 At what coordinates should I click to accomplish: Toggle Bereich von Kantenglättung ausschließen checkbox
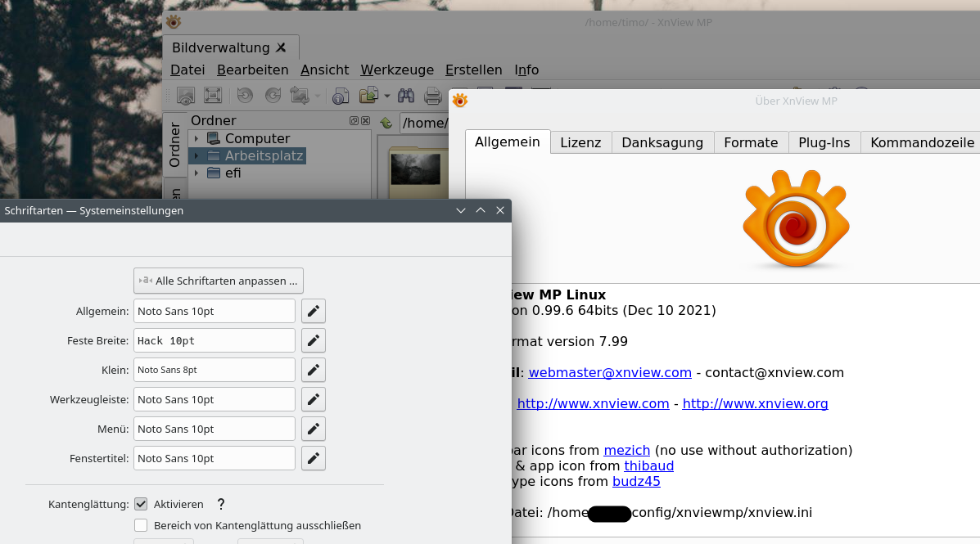pyautogui.click(x=142, y=525)
